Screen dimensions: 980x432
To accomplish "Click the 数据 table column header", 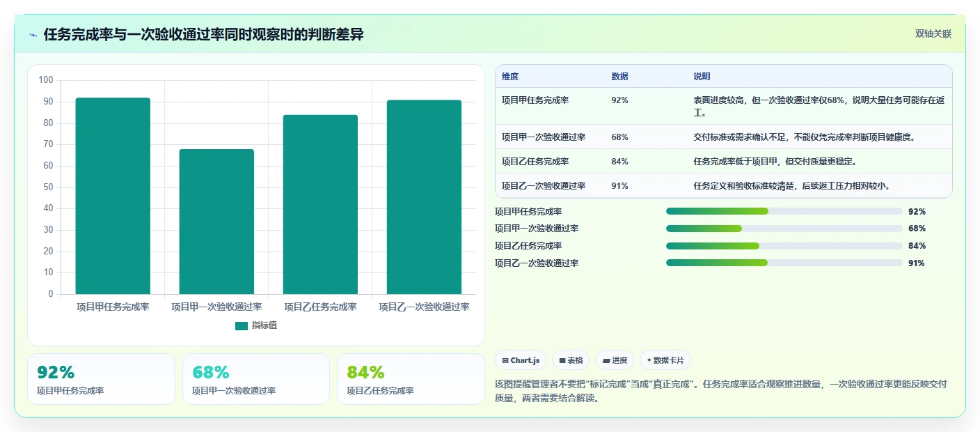I will tap(619, 76).
